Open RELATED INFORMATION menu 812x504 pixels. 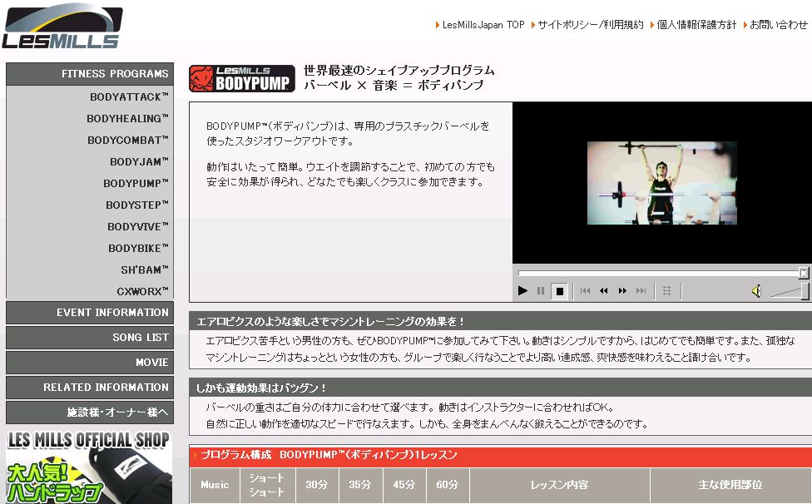point(90,387)
